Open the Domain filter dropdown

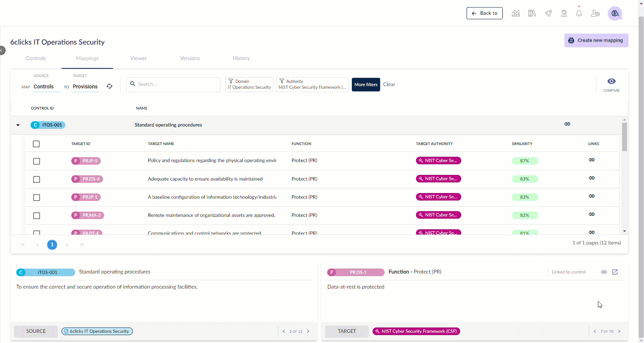249,84
